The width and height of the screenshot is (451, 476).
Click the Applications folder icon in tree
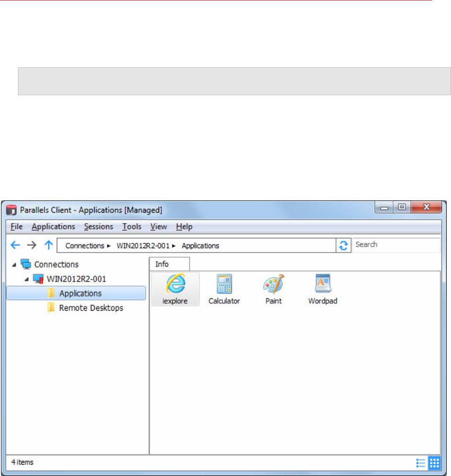point(51,293)
